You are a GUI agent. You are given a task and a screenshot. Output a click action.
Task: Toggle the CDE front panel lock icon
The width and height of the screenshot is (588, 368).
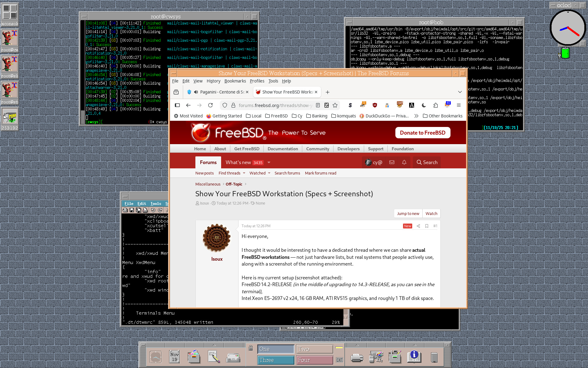251,348
